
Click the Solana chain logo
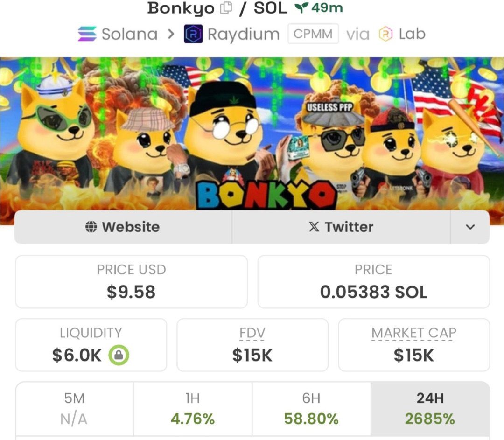coord(87,34)
